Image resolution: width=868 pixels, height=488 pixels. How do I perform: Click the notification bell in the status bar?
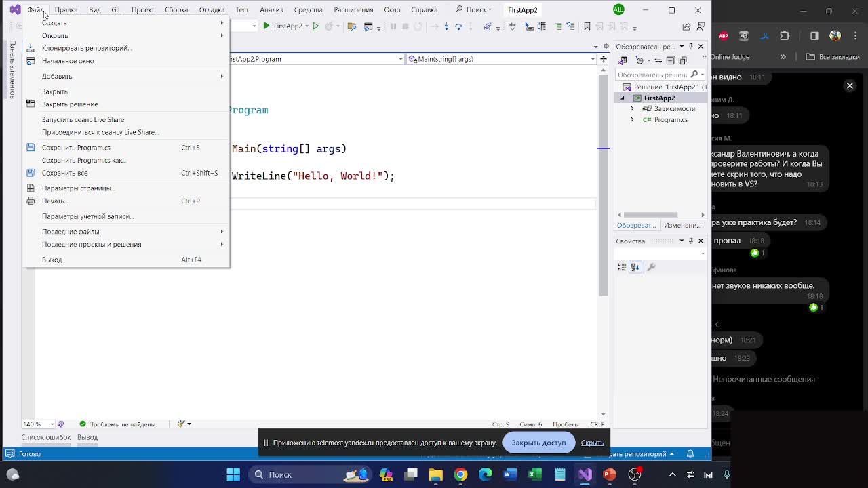690,453
